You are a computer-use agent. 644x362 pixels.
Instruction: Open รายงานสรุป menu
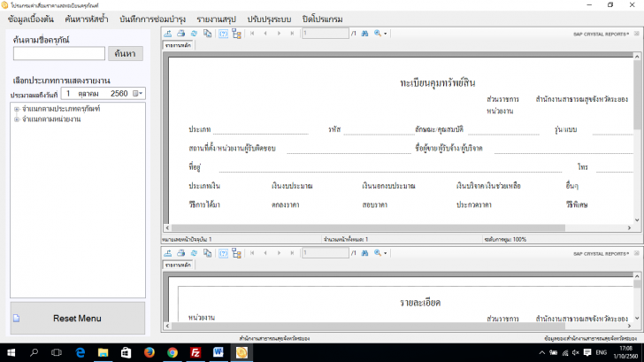pos(217,19)
